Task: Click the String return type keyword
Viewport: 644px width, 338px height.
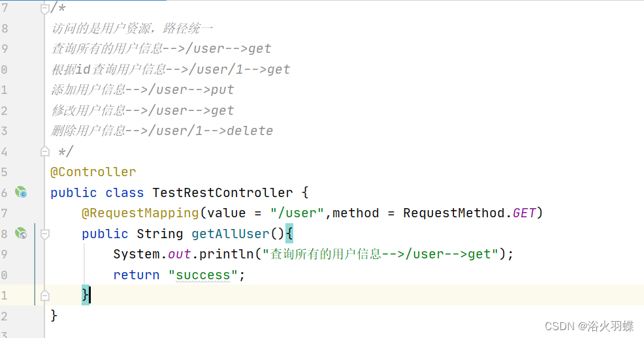Action: tap(160, 234)
